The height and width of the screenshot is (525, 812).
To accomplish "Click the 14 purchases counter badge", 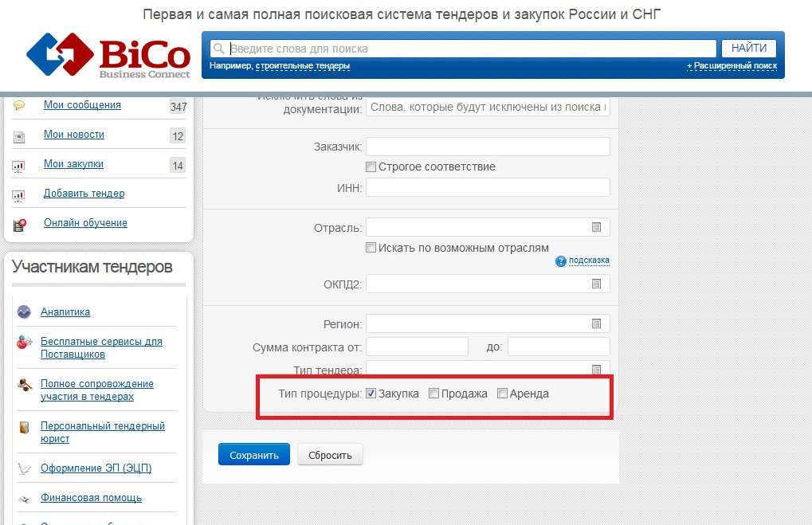I will pyautogui.click(x=178, y=166).
